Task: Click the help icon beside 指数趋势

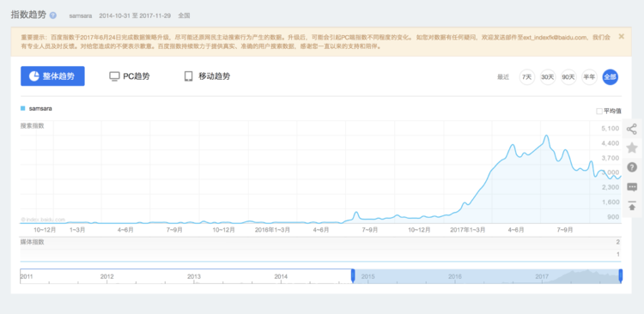Action: 53,15
